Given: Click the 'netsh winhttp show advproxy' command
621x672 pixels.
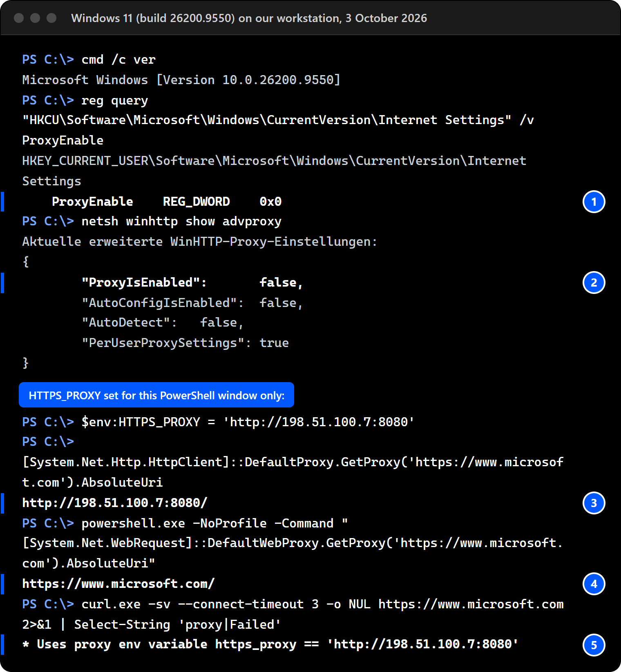Looking at the screenshot, I should tap(181, 221).
